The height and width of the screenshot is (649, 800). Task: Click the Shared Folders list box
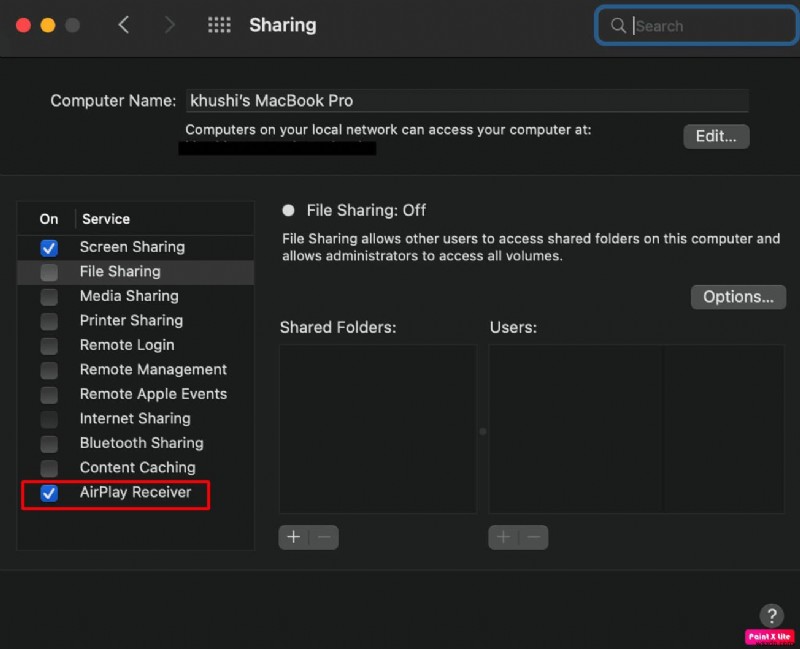[378, 429]
